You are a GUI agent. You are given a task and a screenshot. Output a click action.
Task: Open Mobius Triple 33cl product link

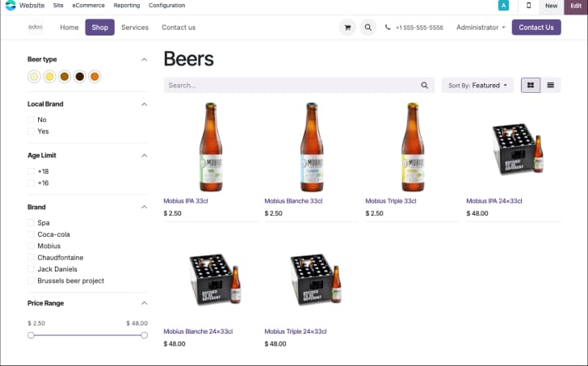coord(391,201)
